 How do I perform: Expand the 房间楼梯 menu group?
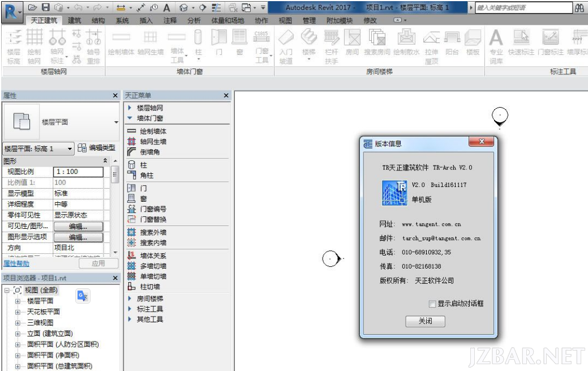(130, 298)
